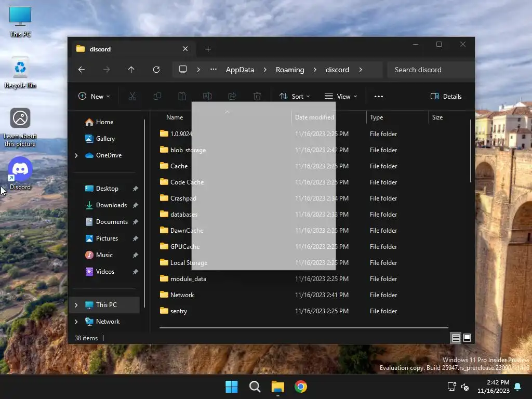The width and height of the screenshot is (532, 399).
Task: Switch to large thumbnails view icon in status bar
Action: click(467, 338)
